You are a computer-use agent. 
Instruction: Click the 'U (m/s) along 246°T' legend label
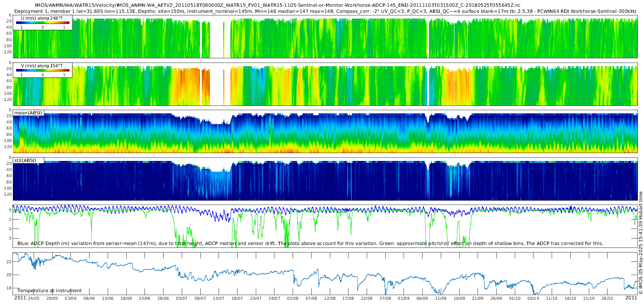[42, 18]
